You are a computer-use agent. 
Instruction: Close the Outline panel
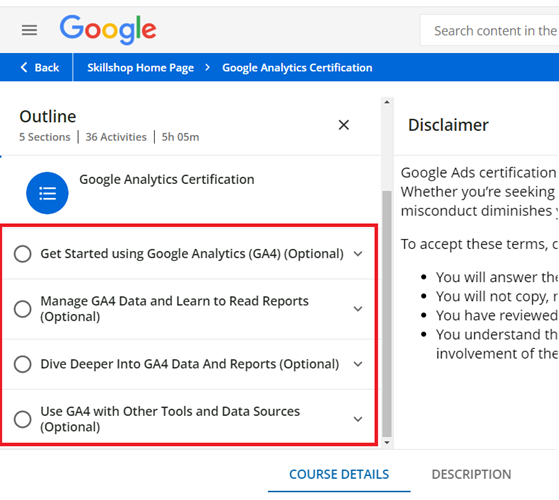pyautogui.click(x=344, y=125)
